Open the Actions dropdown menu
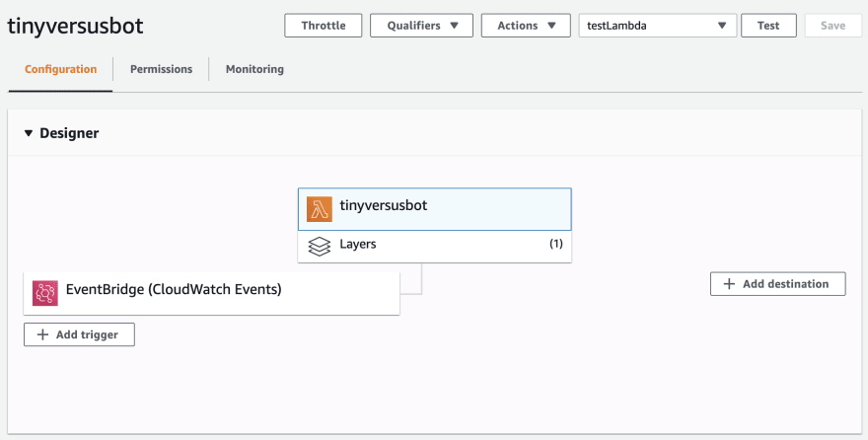This screenshot has height=440, width=868. [526, 26]
